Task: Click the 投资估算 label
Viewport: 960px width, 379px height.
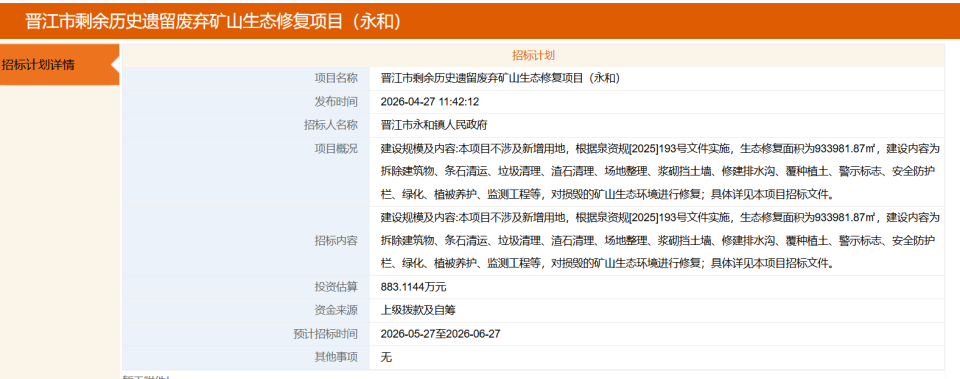Action: coord(336,287)
